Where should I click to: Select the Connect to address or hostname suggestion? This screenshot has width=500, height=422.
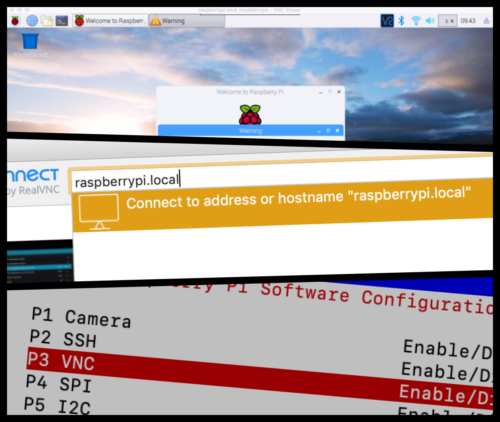tap(283, 205)
